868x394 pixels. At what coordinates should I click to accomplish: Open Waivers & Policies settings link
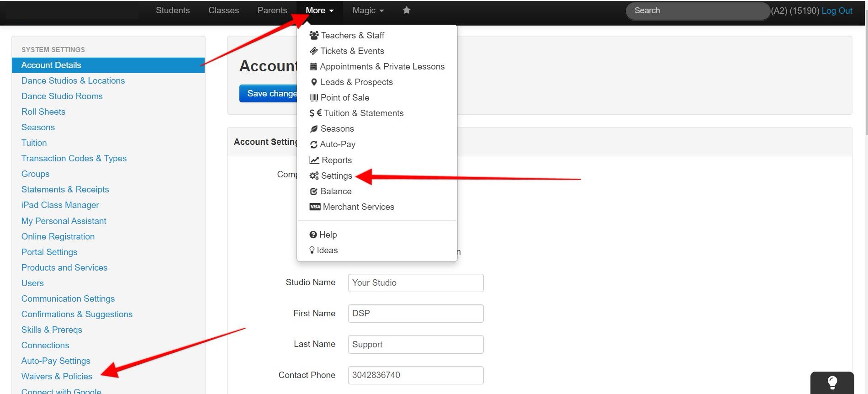point(57,376)
